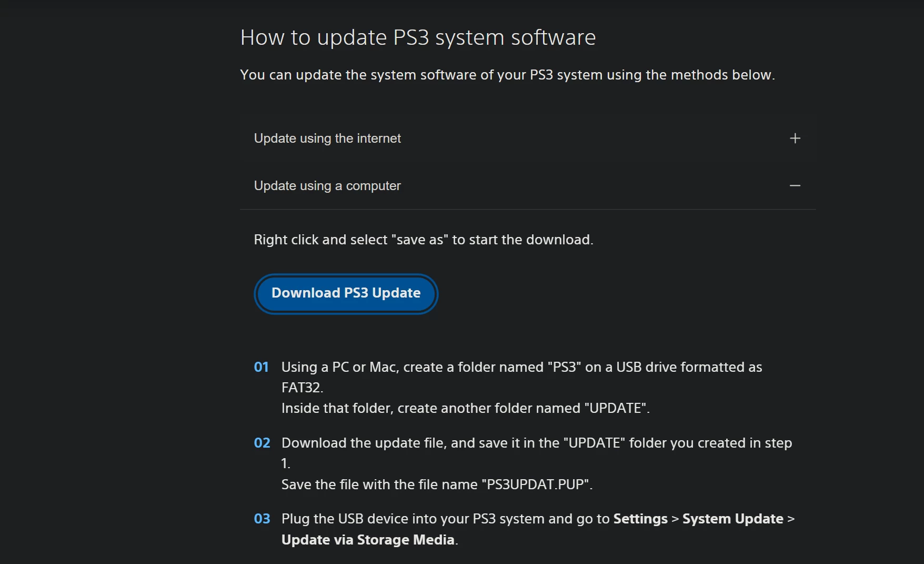Screen dimensions: 924x564
Task: Click the "How to update PS3 system software" heading
Action: pos(418,38)
